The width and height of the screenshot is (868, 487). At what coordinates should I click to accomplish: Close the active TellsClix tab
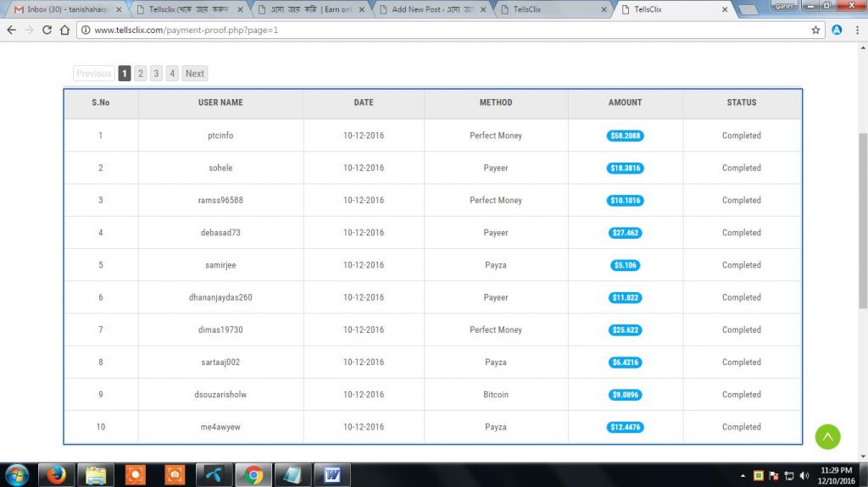pos(725,9)
